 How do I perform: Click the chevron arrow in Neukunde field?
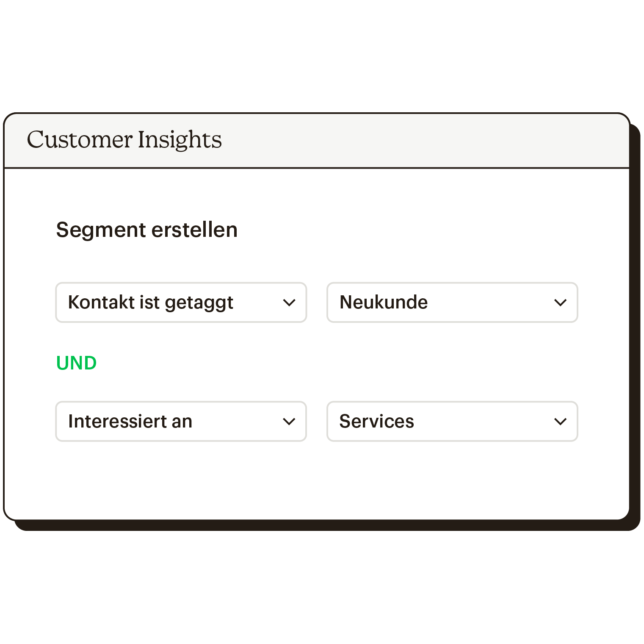coord(560,303)
